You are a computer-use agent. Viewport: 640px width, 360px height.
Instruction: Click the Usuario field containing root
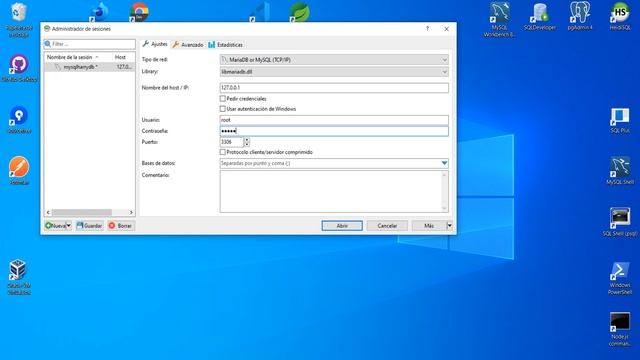click(334, 120)
